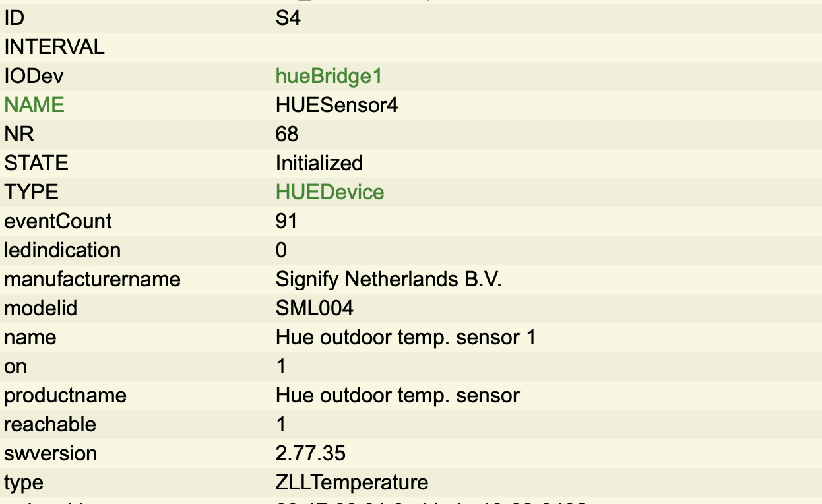Click the green NAME label link
This screenshot has height=504, width=822.
click(34, 106)
